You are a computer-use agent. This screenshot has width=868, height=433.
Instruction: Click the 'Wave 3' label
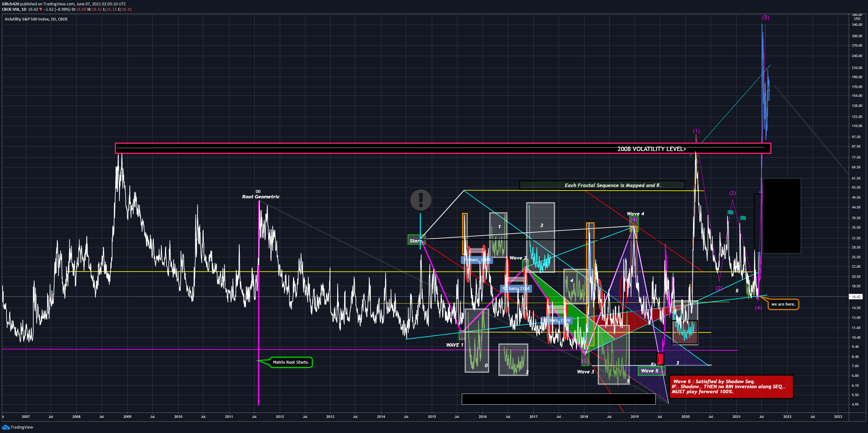(585, 372)
